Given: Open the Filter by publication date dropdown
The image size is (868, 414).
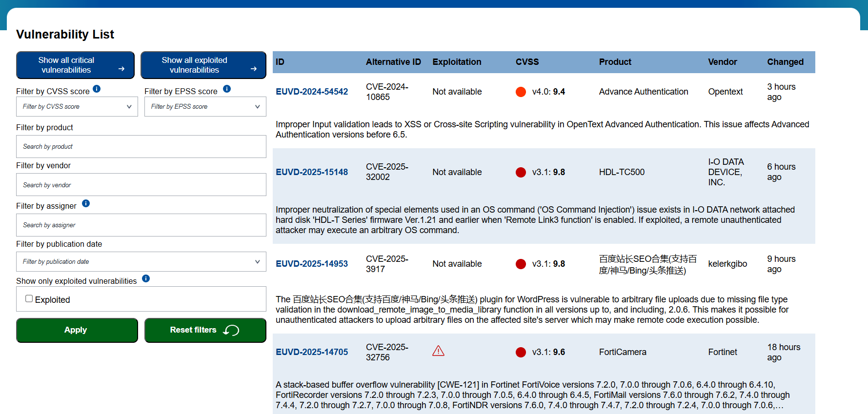Looking at the screenshot, I should tap(141, 262).
